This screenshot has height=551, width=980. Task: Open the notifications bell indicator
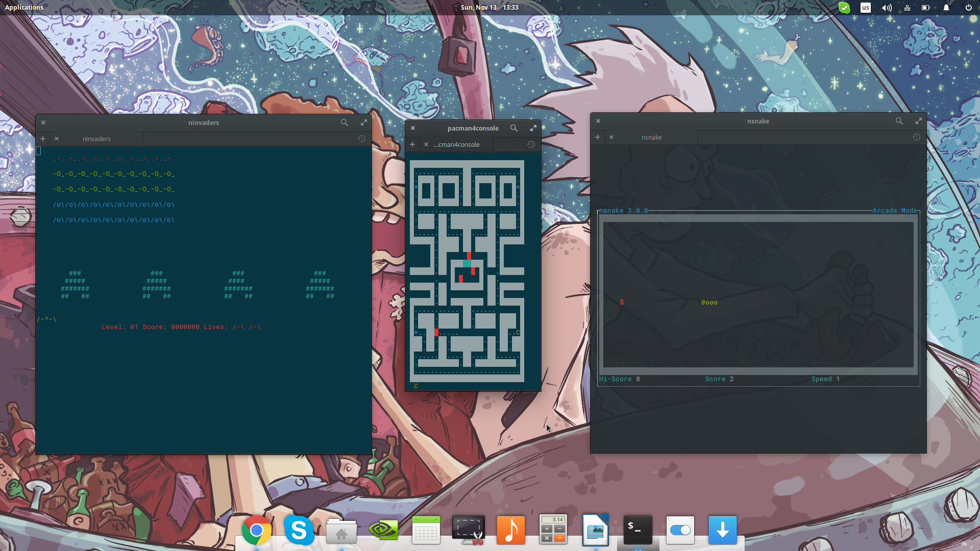coord(946,8)
